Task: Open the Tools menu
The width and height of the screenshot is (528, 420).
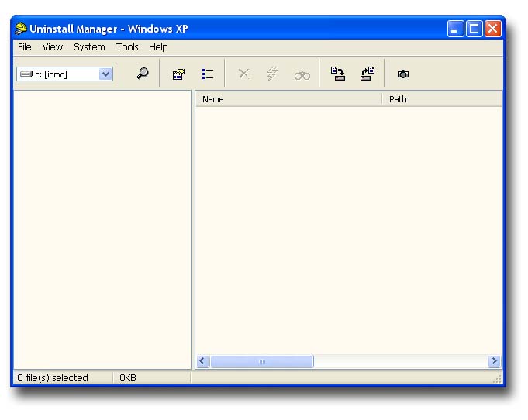Action: 127,47
